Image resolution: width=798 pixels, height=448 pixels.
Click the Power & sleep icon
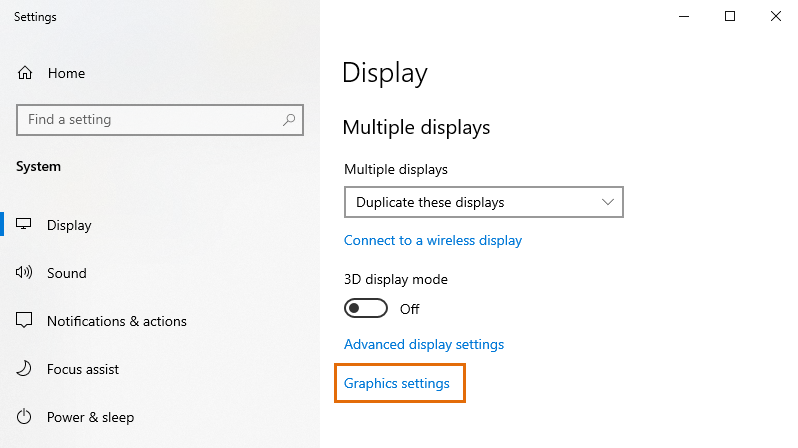(x=25, y=417)
